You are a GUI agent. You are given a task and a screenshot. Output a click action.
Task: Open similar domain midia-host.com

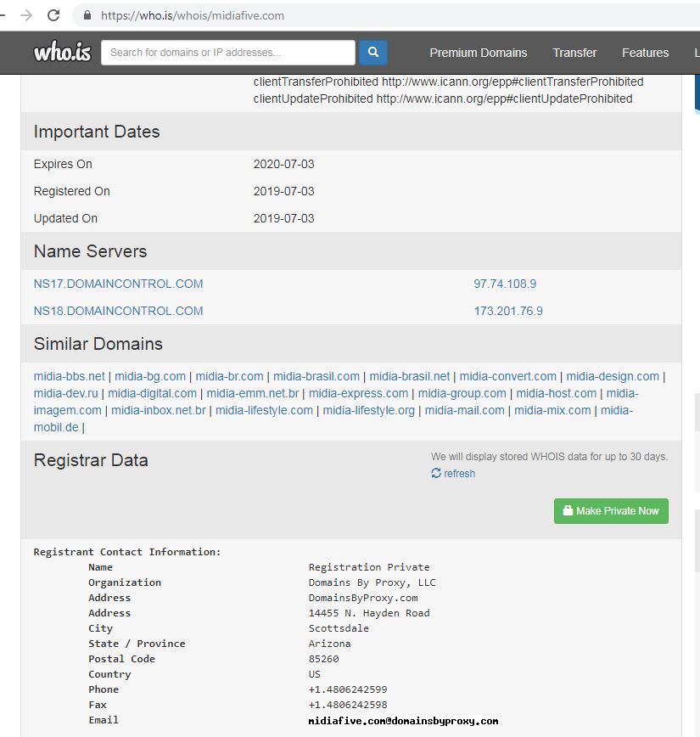[x=557, y=393]
